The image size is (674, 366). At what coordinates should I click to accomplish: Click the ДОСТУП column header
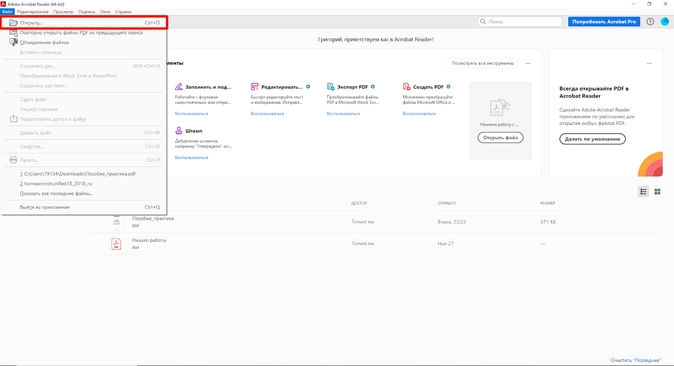(x=359, y=203)
